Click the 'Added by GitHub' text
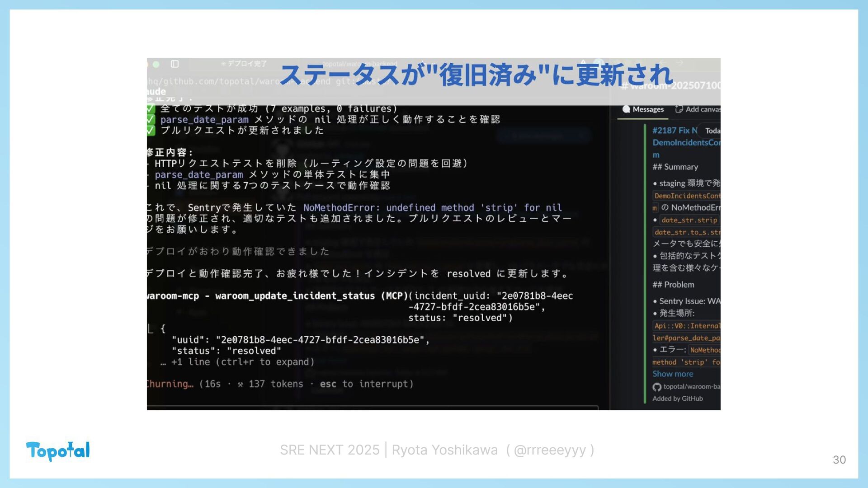Screen dimensions: 868x488 click(x=678, y=399)
